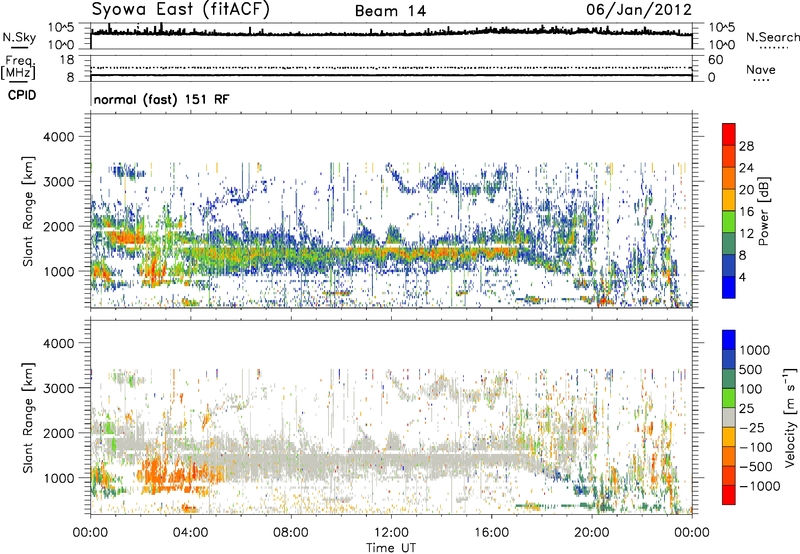Viewport: 800px width, 554px height.
Task: Click the yellow segment of power colorbar
Action: (x=729, y=200)
